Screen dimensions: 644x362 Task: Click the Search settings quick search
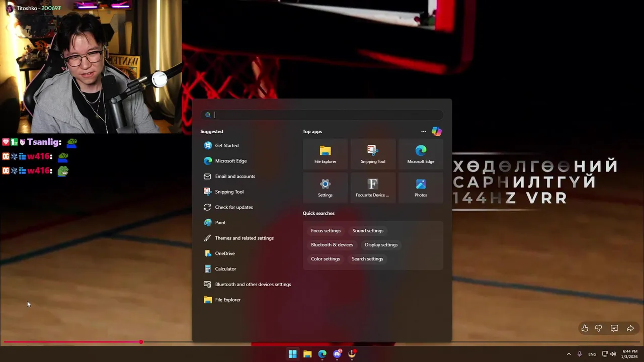367,259
